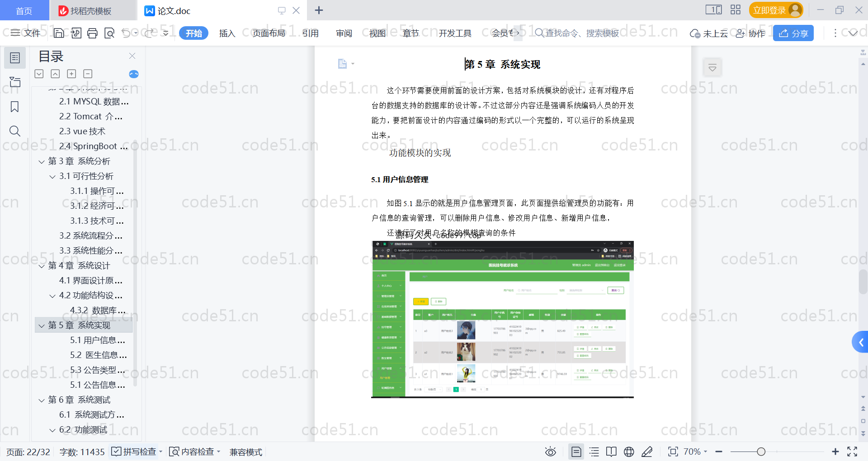Switch to page layout view icon

[x=576, y=452]
